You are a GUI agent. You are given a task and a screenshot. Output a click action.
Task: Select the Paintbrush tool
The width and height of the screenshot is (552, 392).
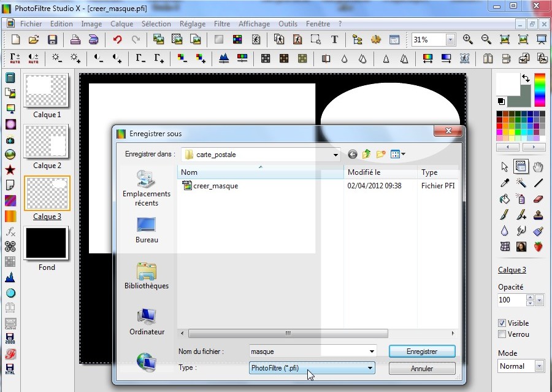point(505,215)
